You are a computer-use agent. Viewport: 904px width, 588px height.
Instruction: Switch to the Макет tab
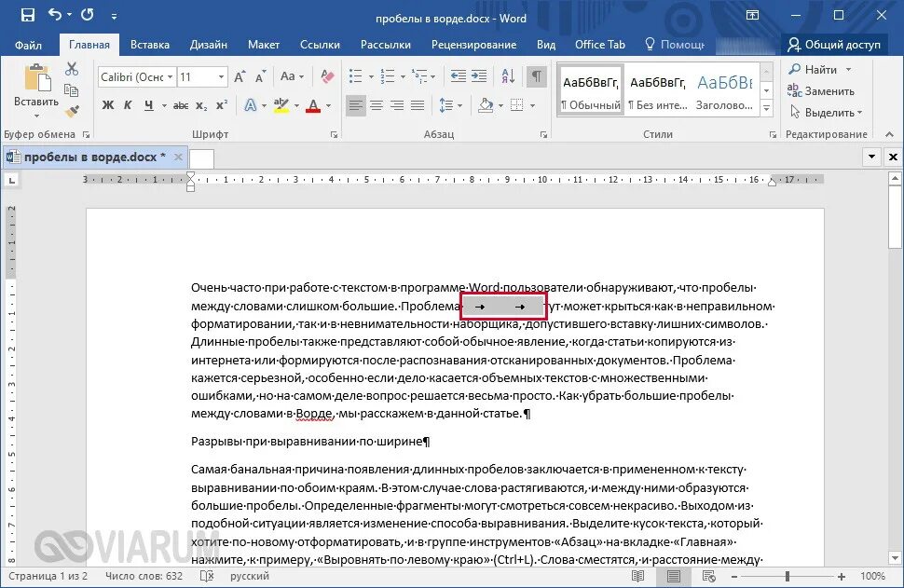tap(264, 45)
